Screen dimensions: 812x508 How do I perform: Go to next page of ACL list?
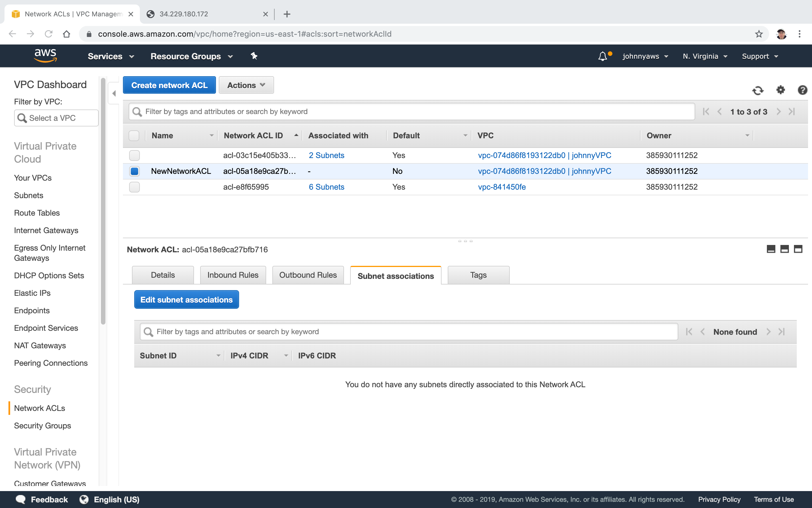[778, 111]
